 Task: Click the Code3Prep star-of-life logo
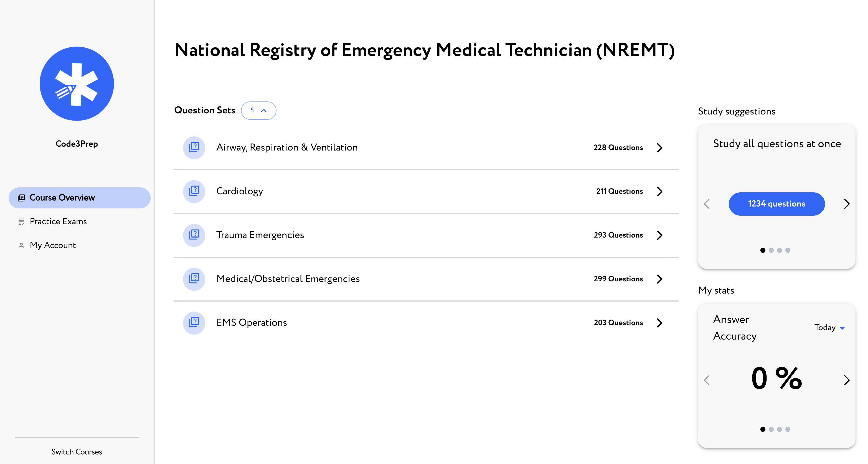pos(77,83)
